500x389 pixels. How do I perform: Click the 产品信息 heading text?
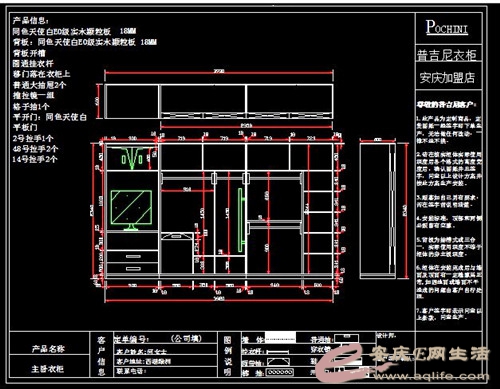coord(31,21)
